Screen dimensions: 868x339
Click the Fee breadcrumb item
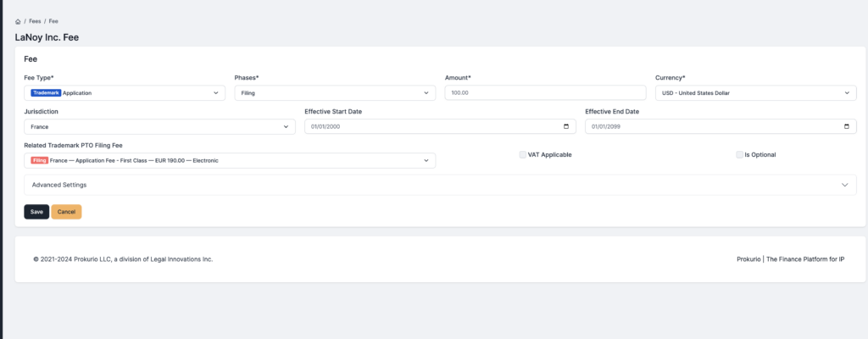pos(53,21)
